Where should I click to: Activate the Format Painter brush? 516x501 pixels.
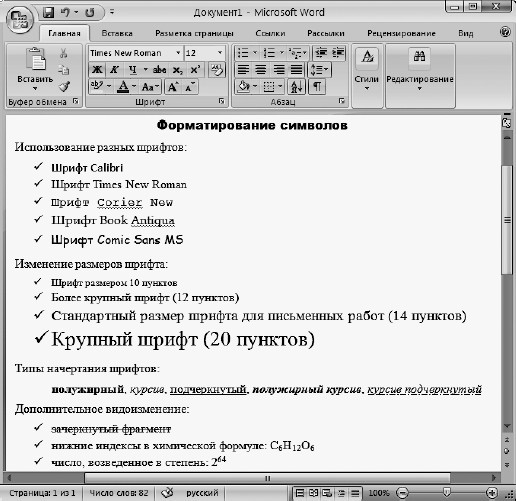[x=64, y=87]
